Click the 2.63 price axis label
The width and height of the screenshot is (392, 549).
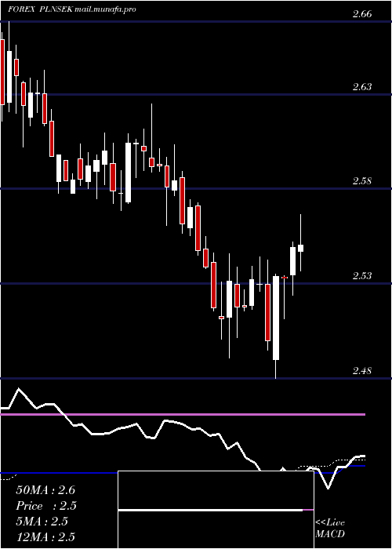tap(362, 87)
